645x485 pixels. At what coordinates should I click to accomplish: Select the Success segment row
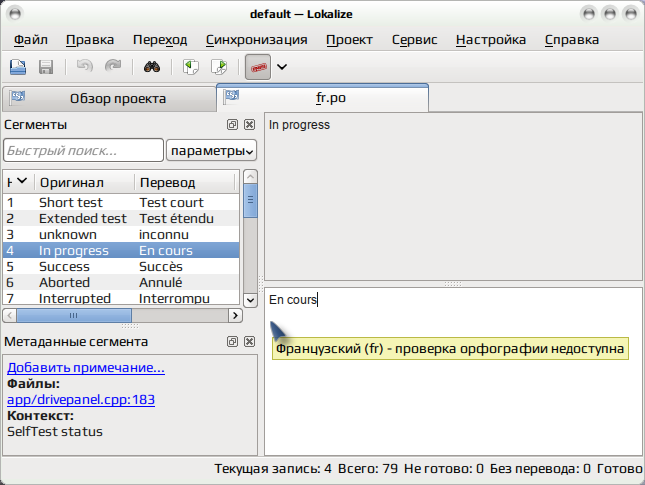[121, 267]
